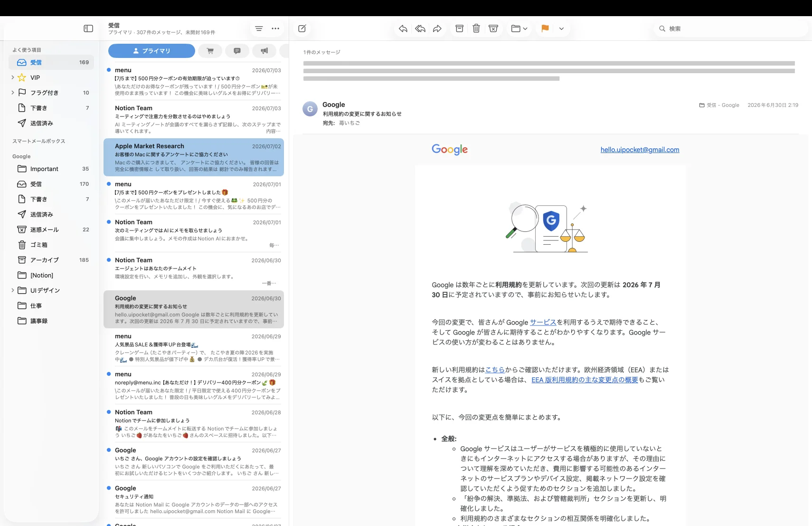Select the Apple Market Research email

[x=194, y=157]
